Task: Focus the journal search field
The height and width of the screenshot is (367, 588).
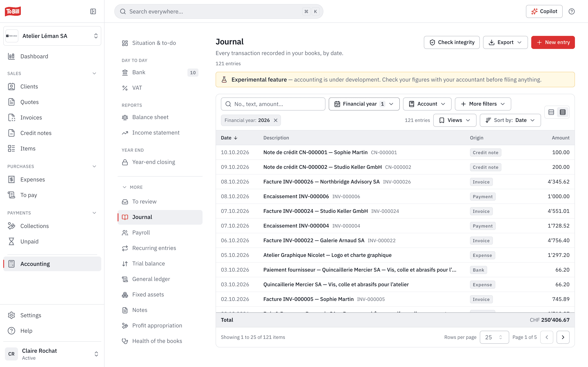Action: coord(273,104)
